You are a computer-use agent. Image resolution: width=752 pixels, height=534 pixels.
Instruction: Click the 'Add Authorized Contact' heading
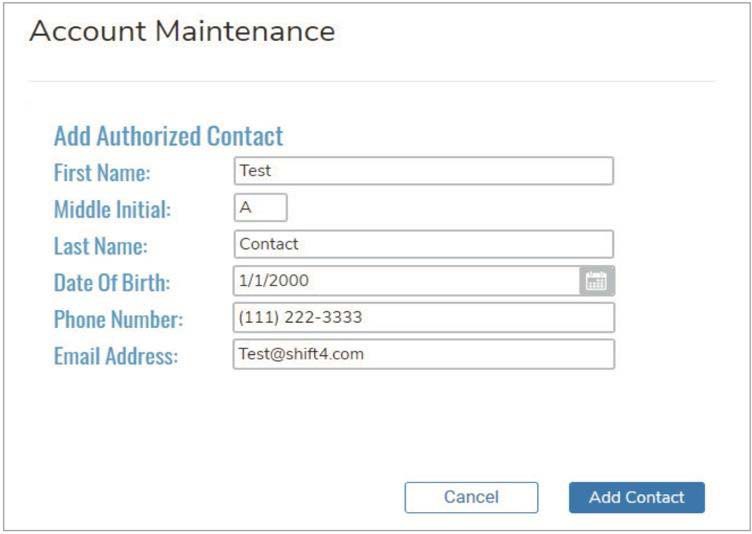pyautogui.click(x=168, y=136)
